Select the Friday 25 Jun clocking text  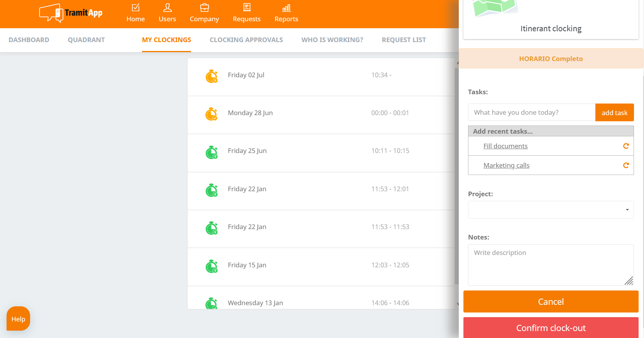(247, 151)
